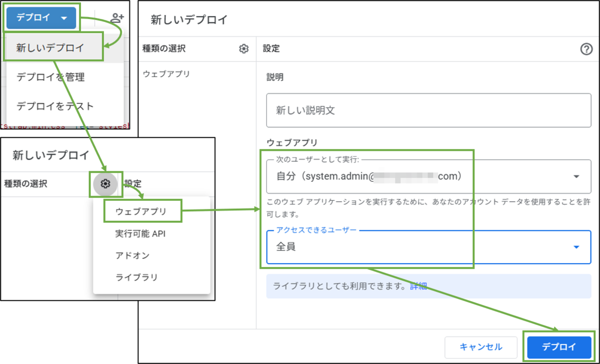Screen dimensions: 600x364
Task: Open 次のユーザーとして実行 dropdown
Action: coord(428,176)
